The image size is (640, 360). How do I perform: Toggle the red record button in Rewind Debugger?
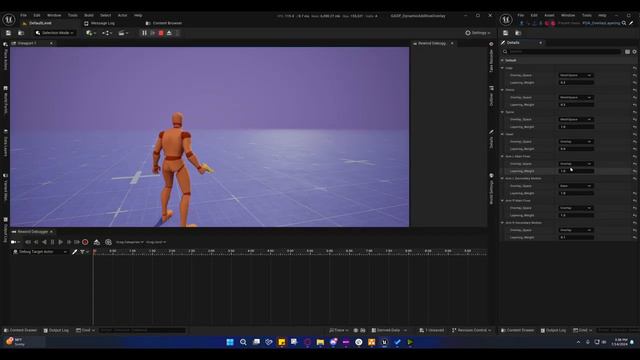(85, 242)
